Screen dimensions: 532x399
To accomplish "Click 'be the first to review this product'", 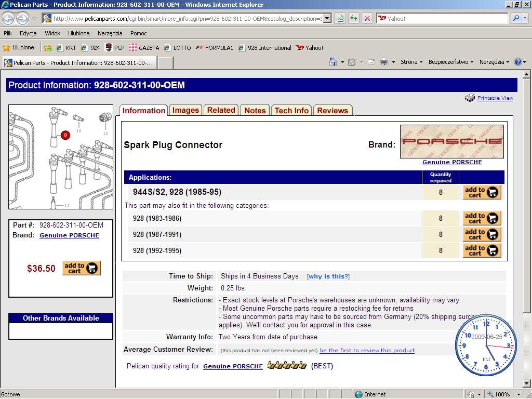I will click(x=367, y=350).
